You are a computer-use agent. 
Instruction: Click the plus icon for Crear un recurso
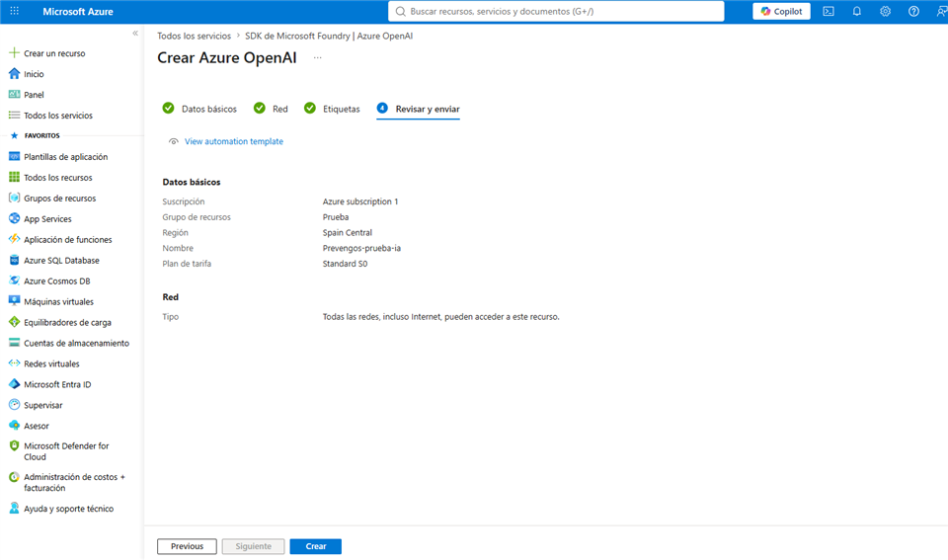click(x=14, y=53)
